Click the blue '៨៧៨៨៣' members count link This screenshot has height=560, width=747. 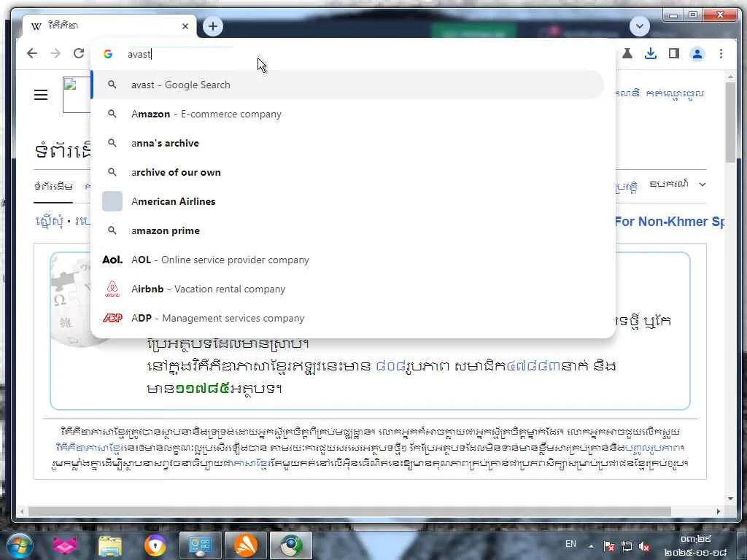click(x=533, y=366)
